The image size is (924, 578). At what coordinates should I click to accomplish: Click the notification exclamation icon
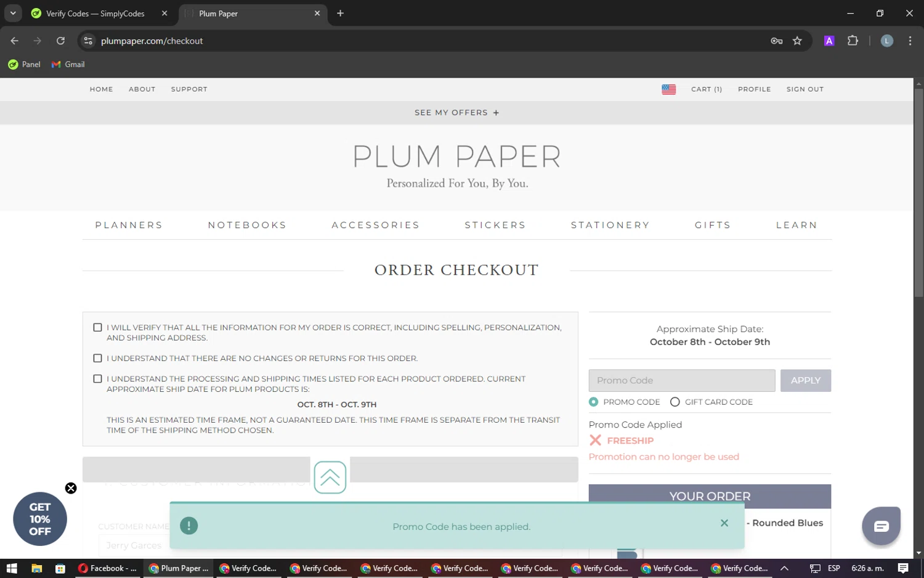coord(188,526)
